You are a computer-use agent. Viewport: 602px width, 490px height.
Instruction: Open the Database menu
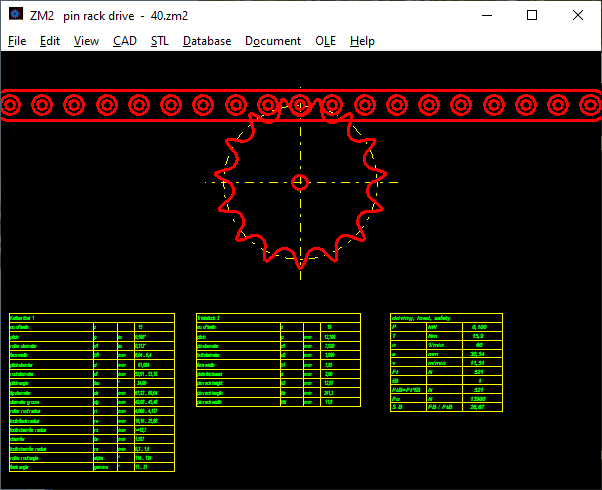pyautogui.click(x=207, y=41)
